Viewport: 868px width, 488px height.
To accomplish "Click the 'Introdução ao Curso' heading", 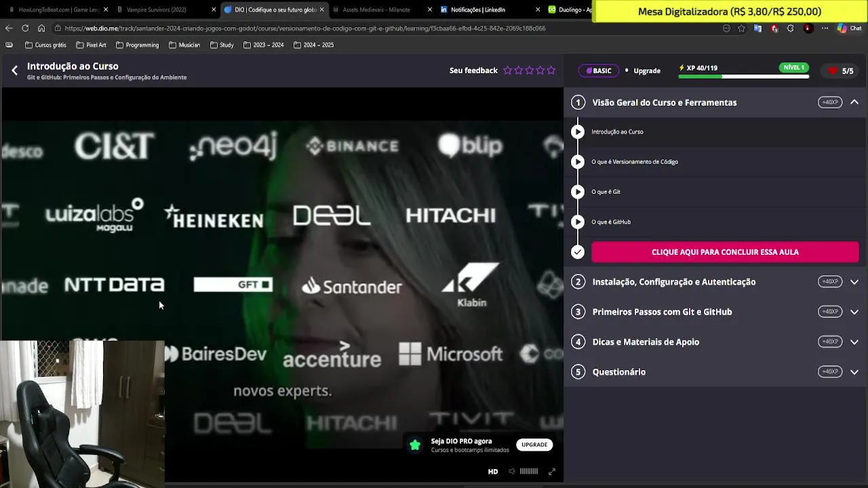I will (x=73, y=66).
